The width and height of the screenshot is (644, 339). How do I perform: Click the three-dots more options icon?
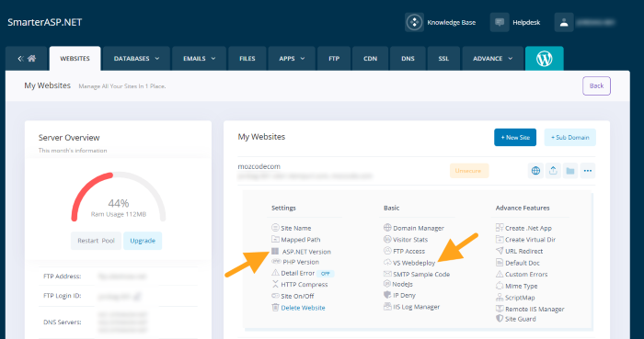[x=587, y=171]
